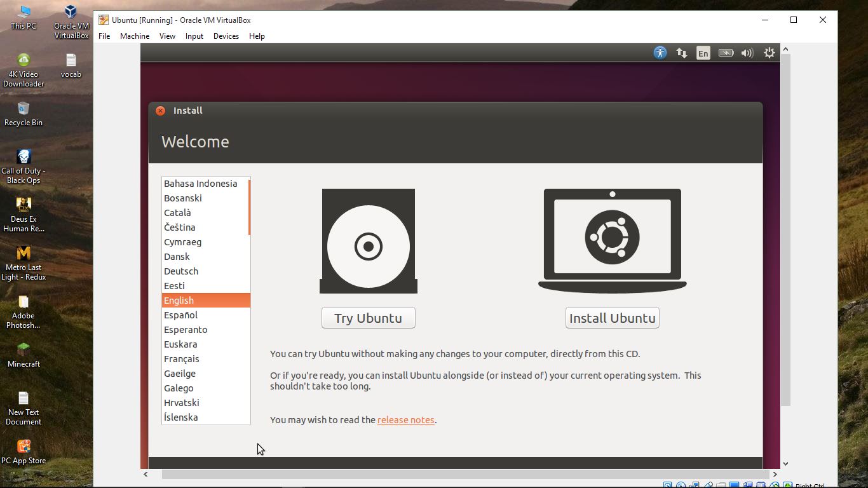Select Français in the language list
This screenshot has width=868, height=488.
[x=205, y=359]
